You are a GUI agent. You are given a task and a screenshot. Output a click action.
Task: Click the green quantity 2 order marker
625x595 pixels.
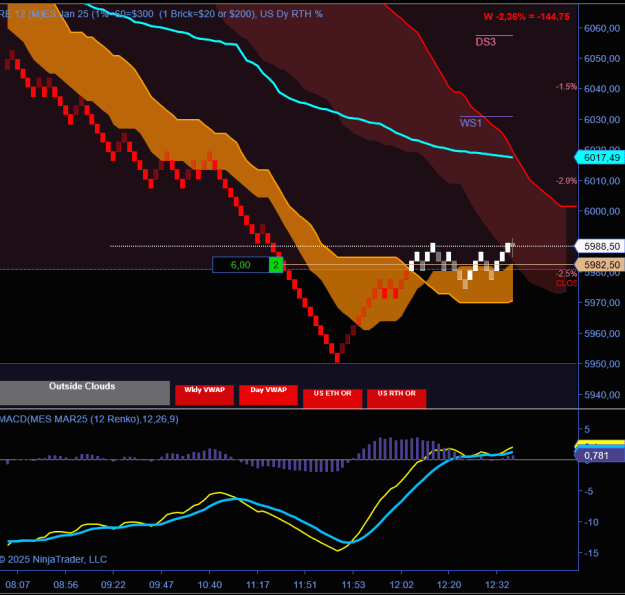(276, 265)
